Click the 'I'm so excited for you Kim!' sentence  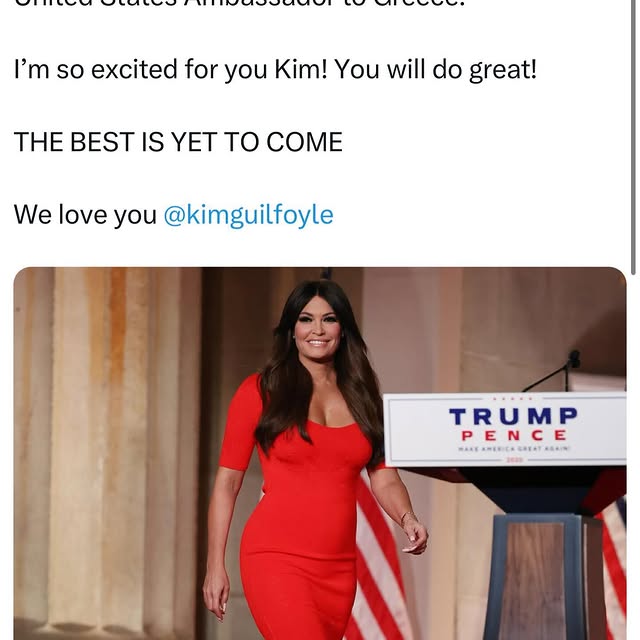[171, 69]
